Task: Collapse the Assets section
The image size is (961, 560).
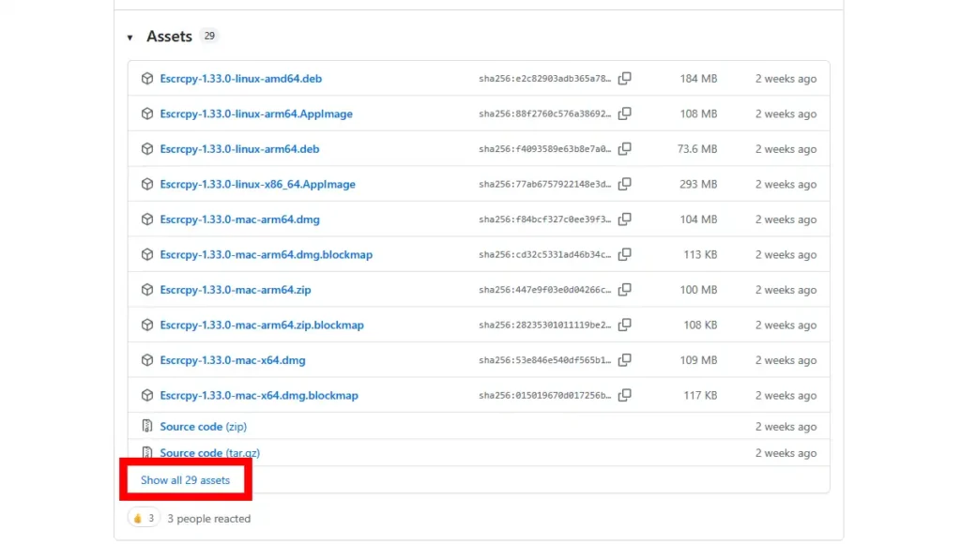Action: pos(130,37)
